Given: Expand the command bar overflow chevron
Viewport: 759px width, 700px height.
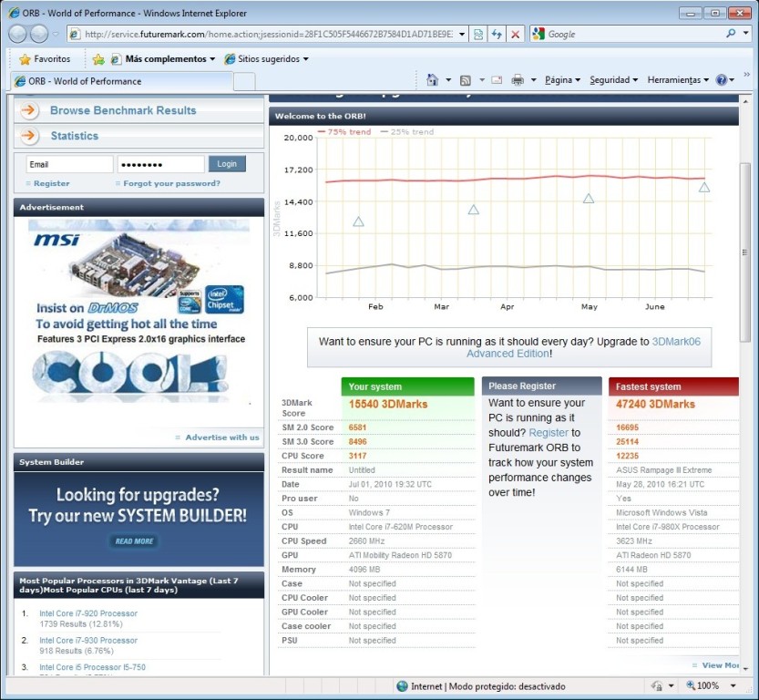Looking at the screenshot, I should click(746, 74).
